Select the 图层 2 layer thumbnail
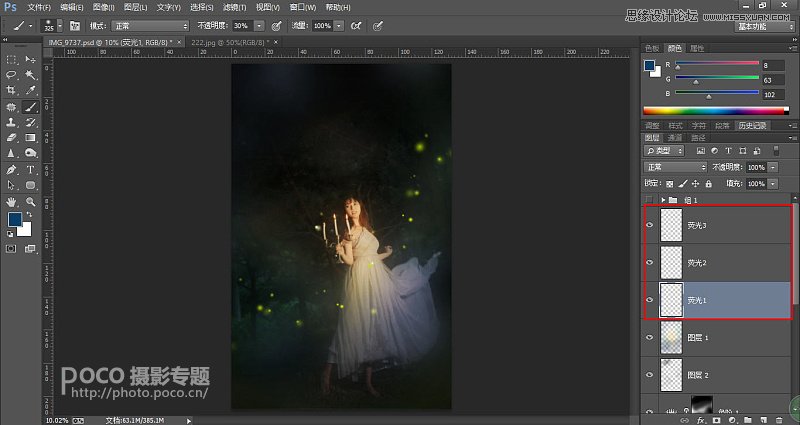Viewport: 800px width, 425px height. pos(672,374)
